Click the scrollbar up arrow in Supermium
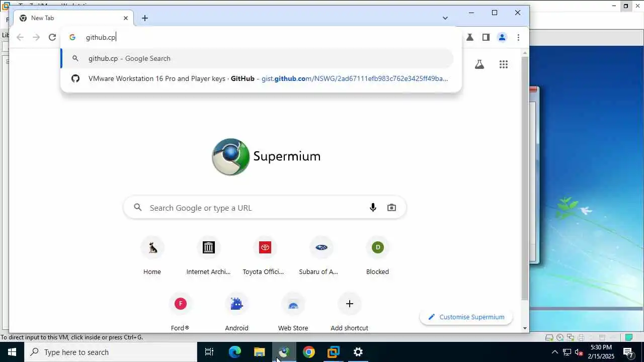The width and height of the screenshot is (644, 362). tap(525, 52)
